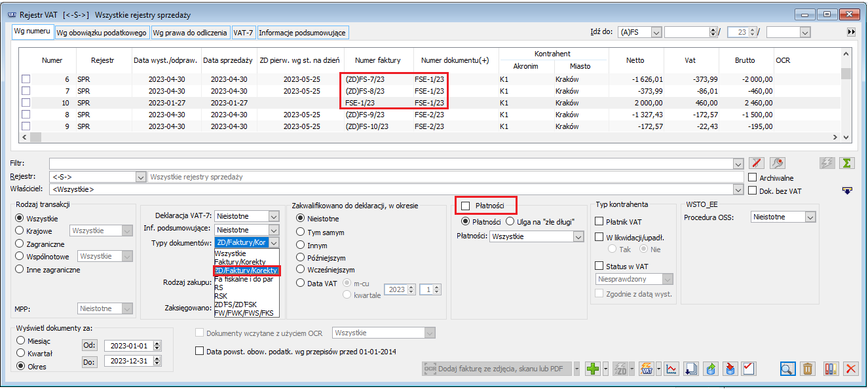Open the Płatności Wszystkie dropdown
This screenshot has width=868, height=389.
[x=578, y=236]
